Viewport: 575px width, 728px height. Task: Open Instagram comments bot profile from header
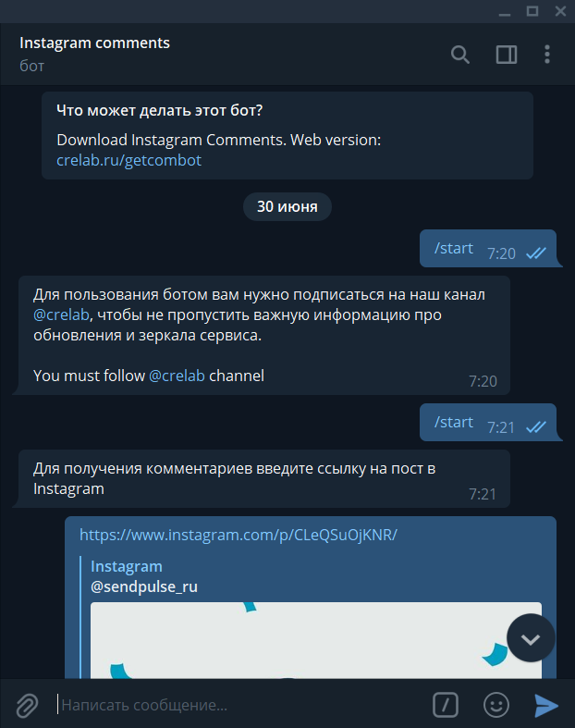point(94,43)
